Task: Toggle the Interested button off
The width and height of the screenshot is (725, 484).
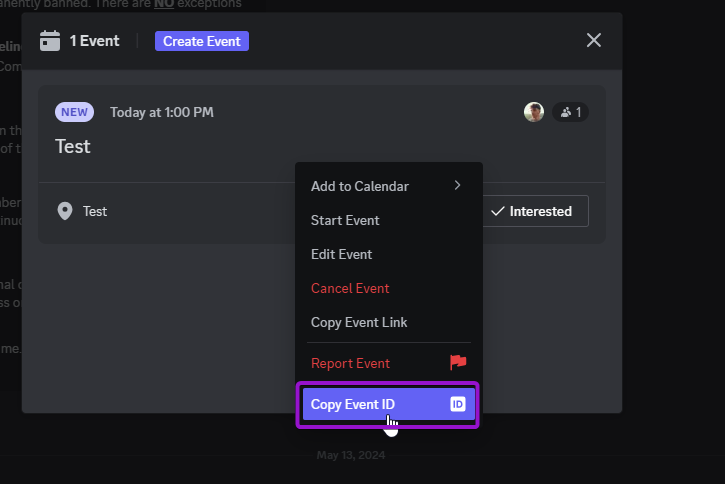Action: (535, 211)
